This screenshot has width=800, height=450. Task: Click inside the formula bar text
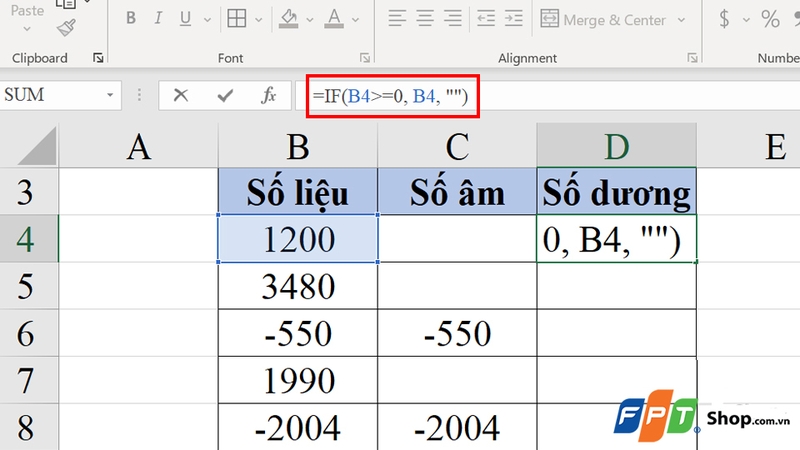pyautogui.click(x=390, y=96)
